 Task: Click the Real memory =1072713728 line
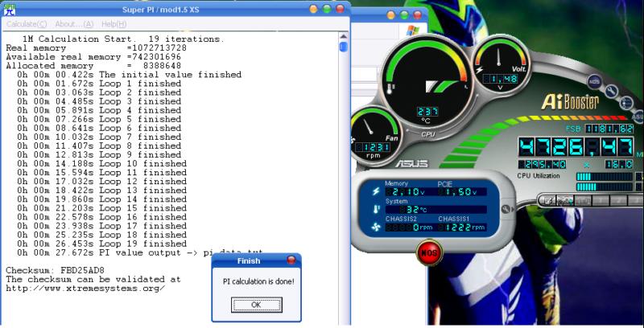tap(96, 48)
